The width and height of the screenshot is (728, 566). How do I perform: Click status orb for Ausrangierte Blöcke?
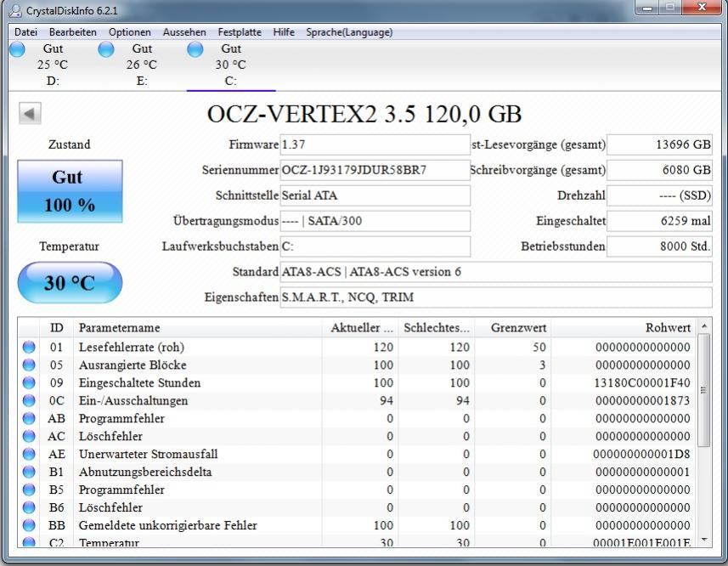tap(29, 365)
